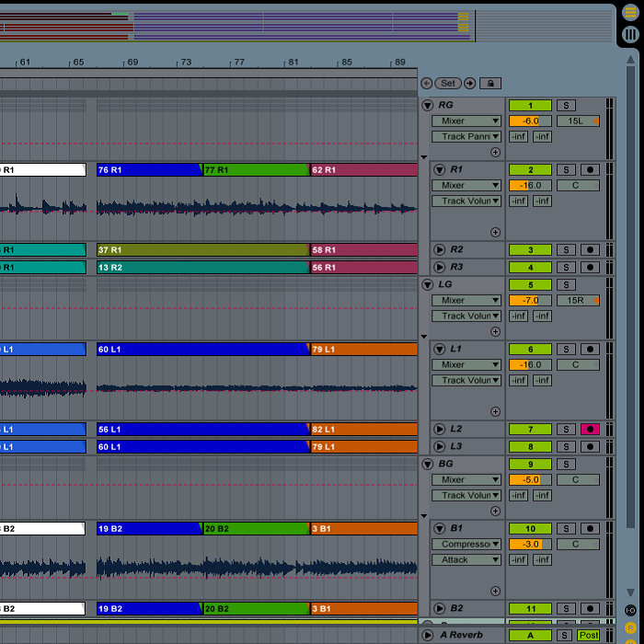Deactivate track 5 using its activator button
Image resolution: width=644 pixels, height=644 pixels.
530,285
